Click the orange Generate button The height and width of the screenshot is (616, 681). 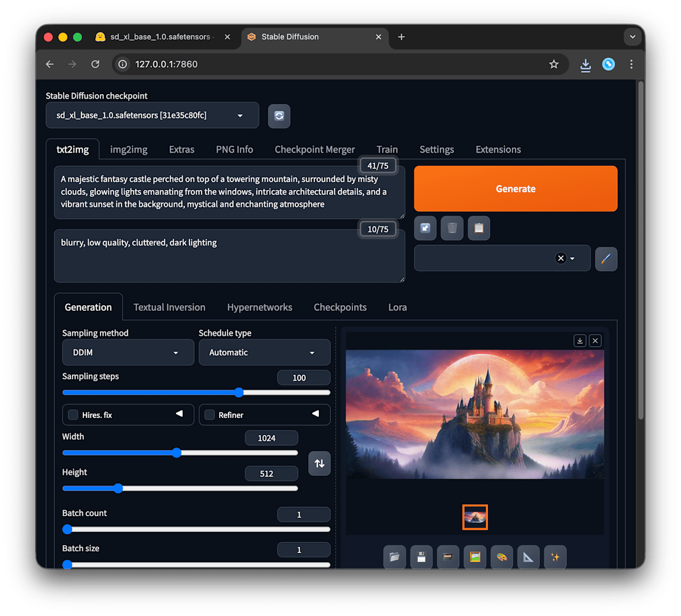tap(515, 189)
